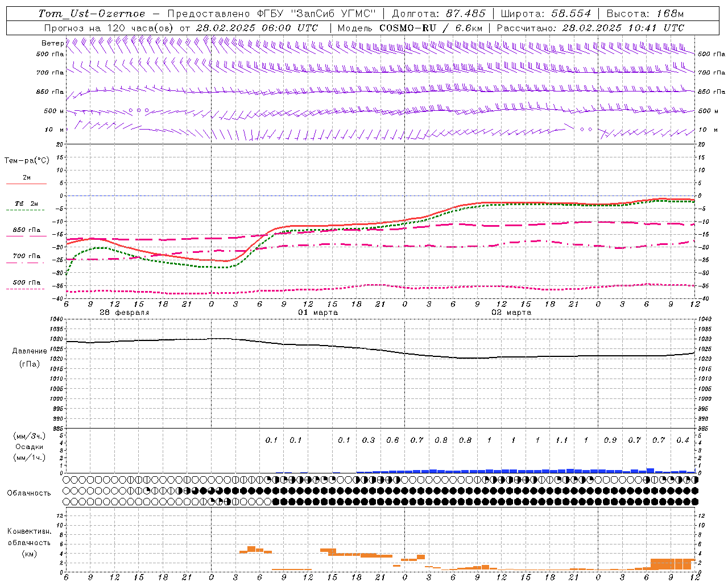
Task: Click the precipitation value 1.1
Action: tap(561, 440)
